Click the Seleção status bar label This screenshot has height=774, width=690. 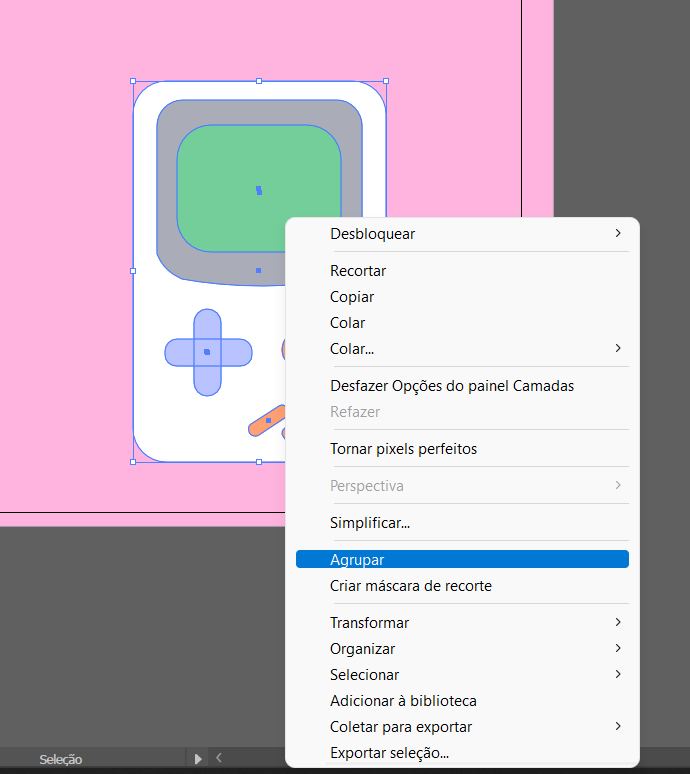(61, 759)
